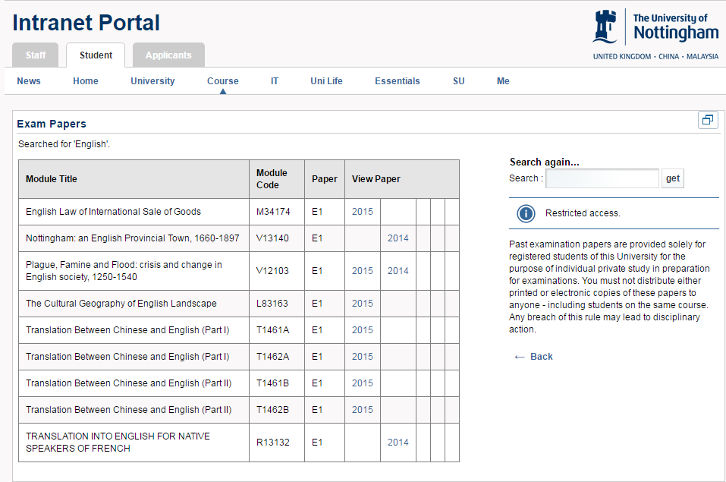Open the Student tab

pos(96,55)
